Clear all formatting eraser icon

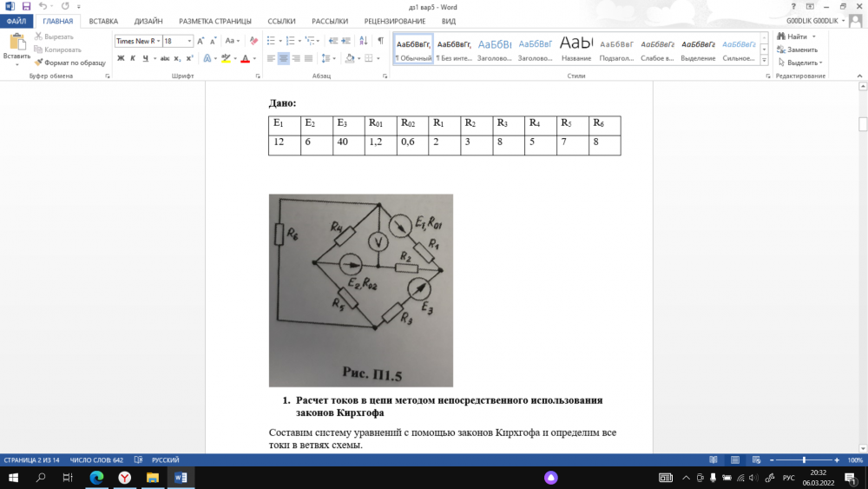tap(253, 41)
